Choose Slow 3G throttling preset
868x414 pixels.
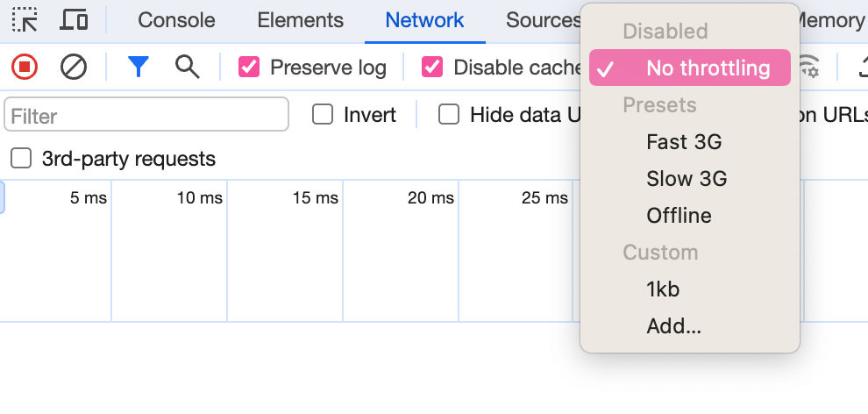[x=687, y=178]
